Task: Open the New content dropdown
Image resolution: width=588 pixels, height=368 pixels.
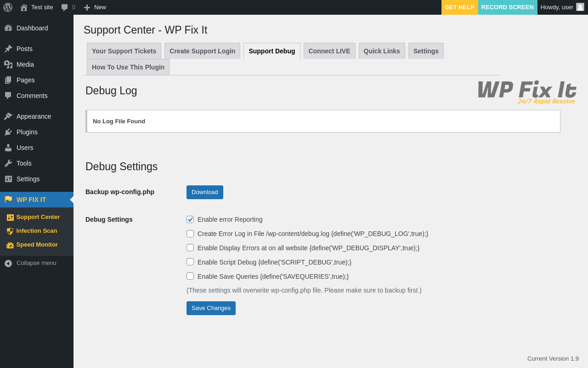Action: (x=95, y=7)
